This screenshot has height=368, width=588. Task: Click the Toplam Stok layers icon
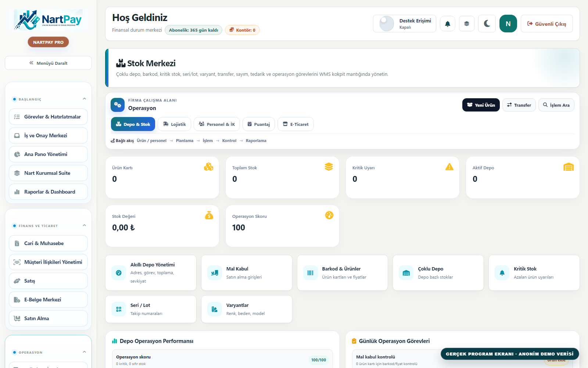[x=329, y=167]
